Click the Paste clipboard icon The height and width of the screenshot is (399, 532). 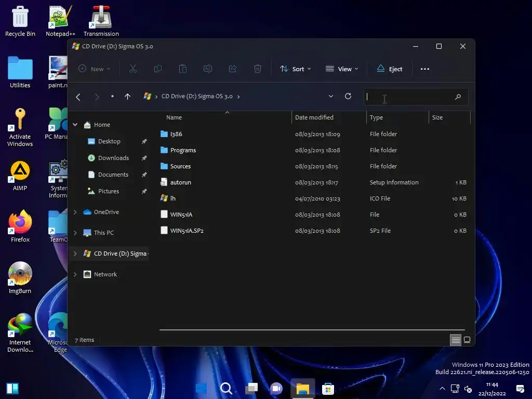click(182, 69)
